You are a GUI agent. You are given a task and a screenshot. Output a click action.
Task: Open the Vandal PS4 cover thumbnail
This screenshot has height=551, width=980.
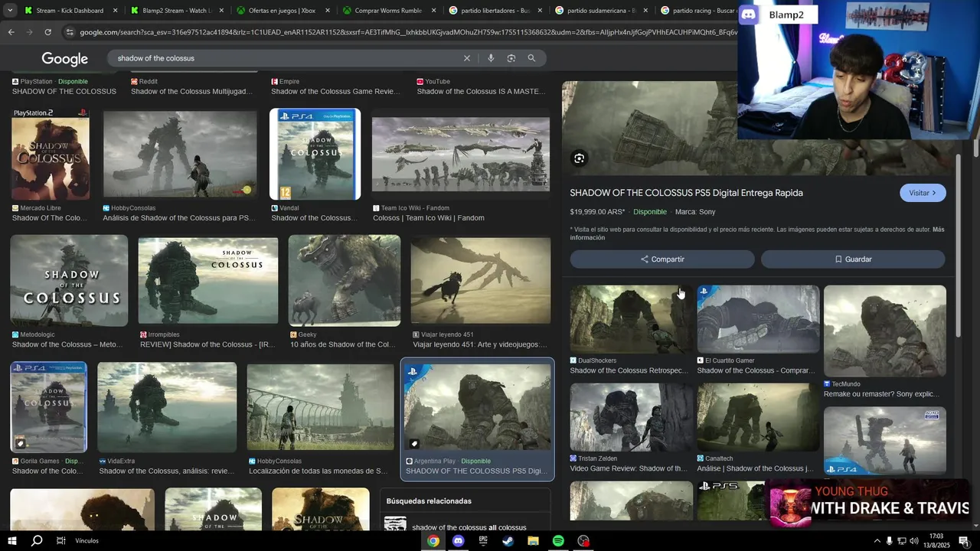(x=315, y=154)
